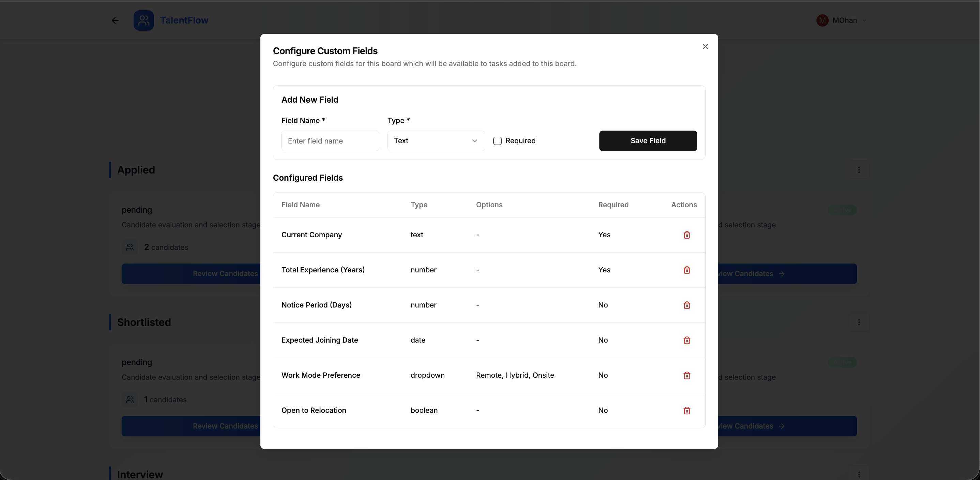Remove the Total Experience (Years) field
This screenshot has height=480, width=980.
(x=686, y=270)
